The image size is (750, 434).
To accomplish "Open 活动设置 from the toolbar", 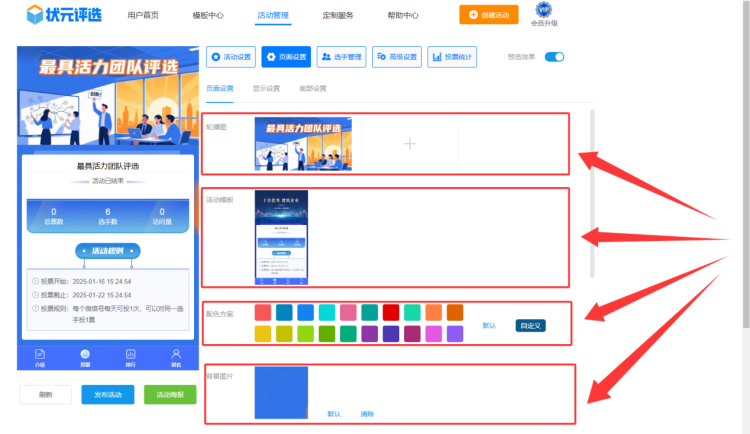I will [231, 57].
